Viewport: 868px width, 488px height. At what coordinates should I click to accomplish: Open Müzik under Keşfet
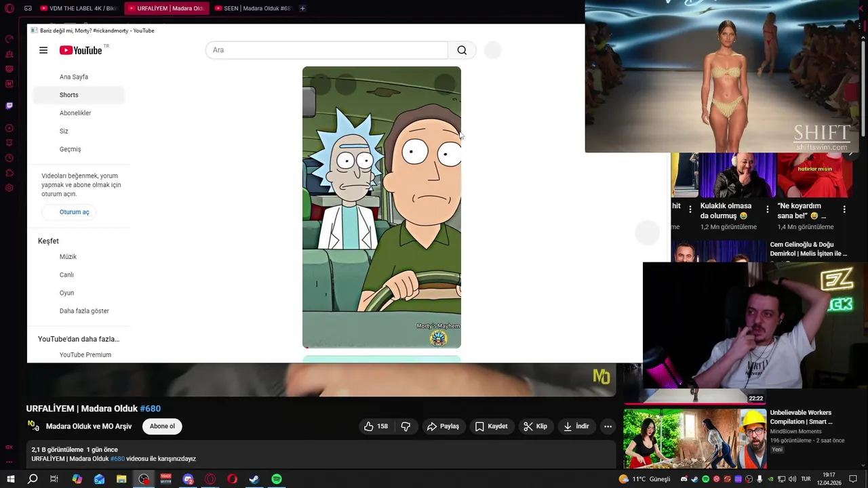[x=79, y=257]
